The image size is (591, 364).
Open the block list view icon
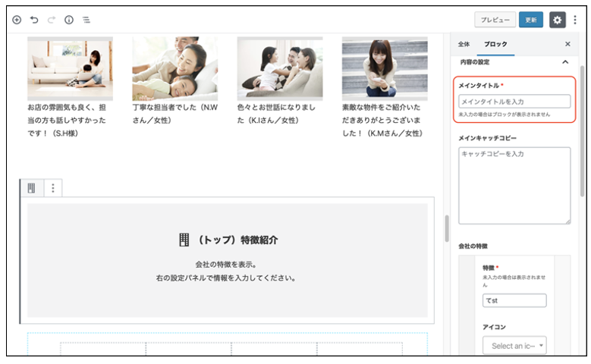coord(86,20)
